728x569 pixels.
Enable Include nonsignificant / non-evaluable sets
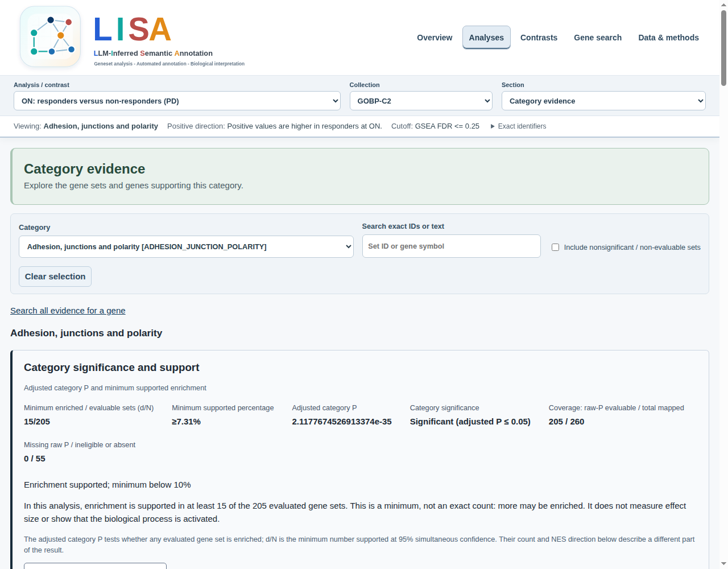(556, 248)
